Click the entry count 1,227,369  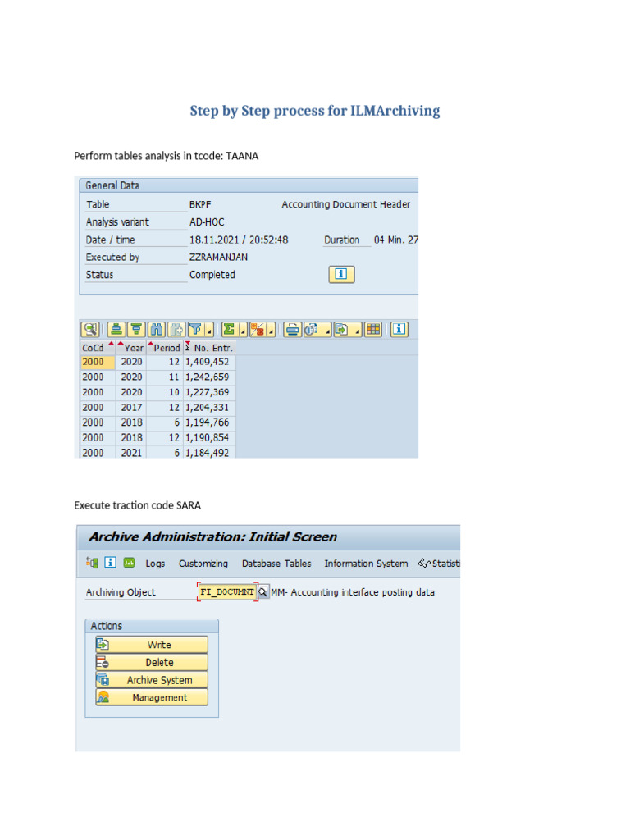[x=208, y=392]
